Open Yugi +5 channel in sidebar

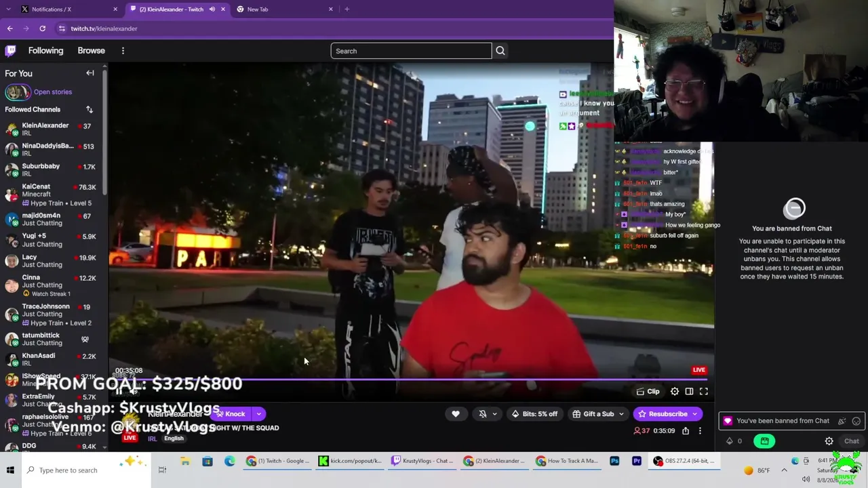tap(52, 240)
